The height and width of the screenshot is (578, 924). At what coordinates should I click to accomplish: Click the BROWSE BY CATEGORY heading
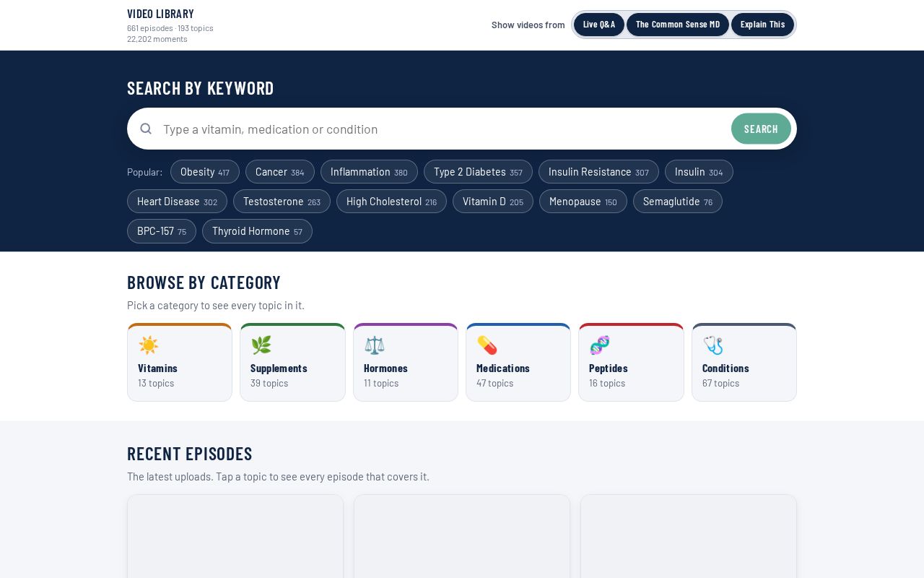pyautogui.click(x=204, y=282)
